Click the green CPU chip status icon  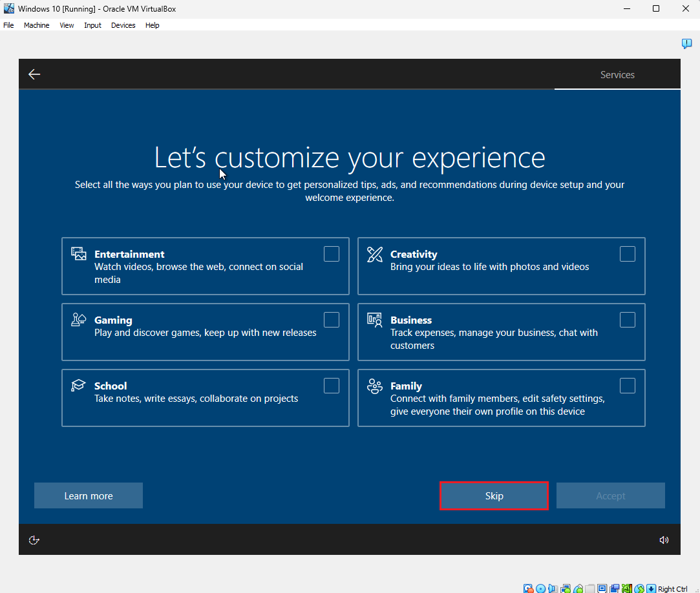(x=626, y=588)
